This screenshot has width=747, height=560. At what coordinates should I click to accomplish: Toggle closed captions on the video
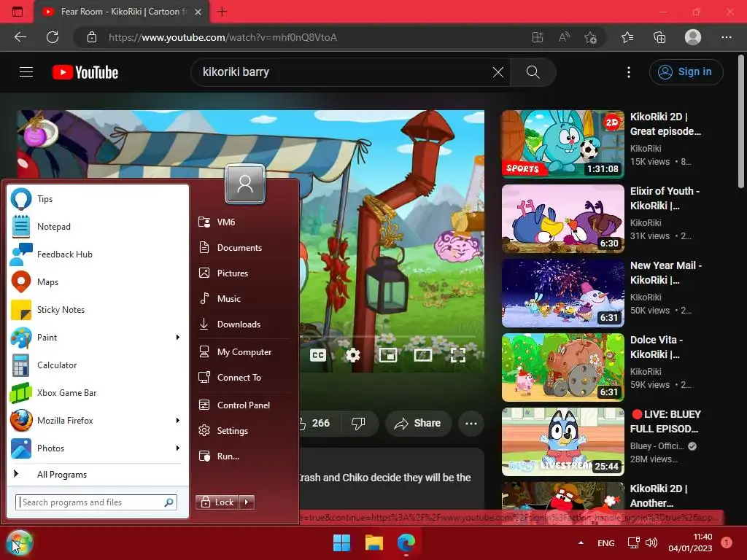[318, 355]
